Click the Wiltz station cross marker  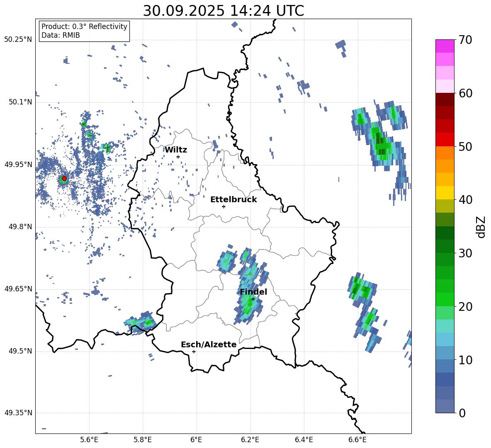pos(178,157)
